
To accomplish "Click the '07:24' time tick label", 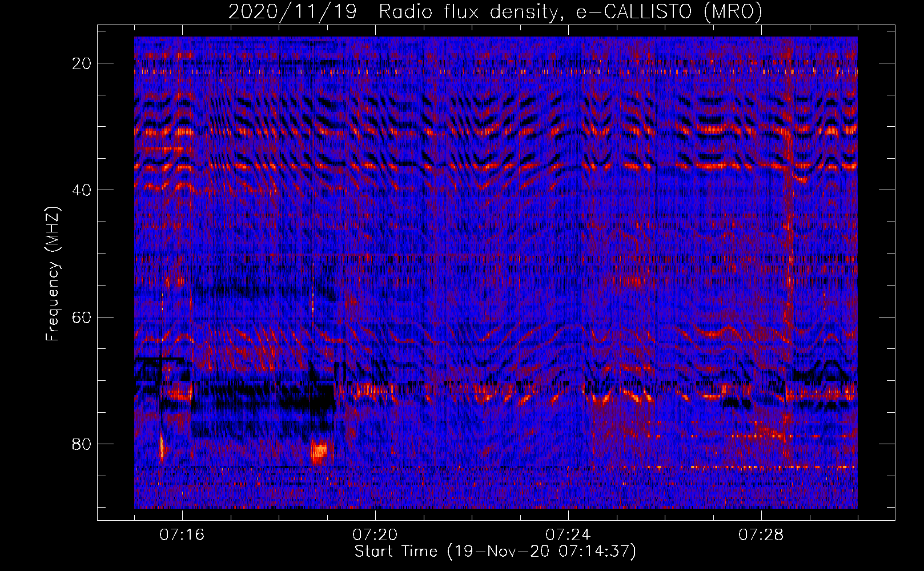I will (568, 535).
